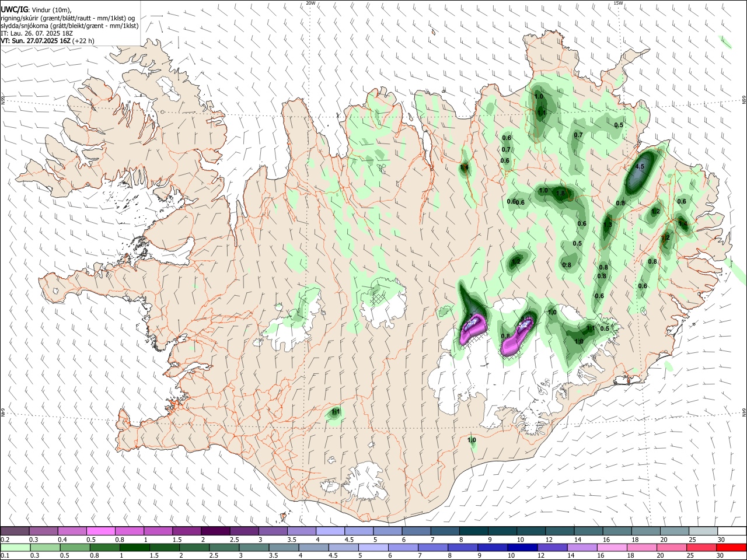
Task: Click the 1.3 rainfall value on the map
Action: click(608, 225)
